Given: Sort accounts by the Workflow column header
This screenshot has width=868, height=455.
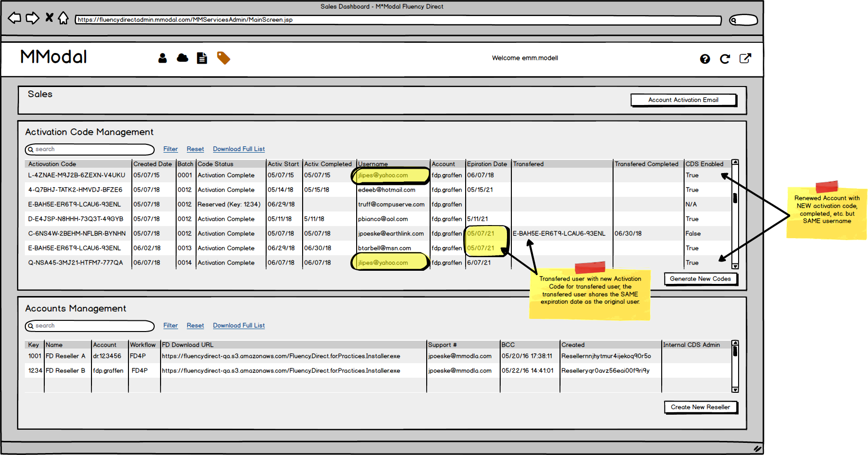Looking at the screenshot, I should click(x=143, y=345).
